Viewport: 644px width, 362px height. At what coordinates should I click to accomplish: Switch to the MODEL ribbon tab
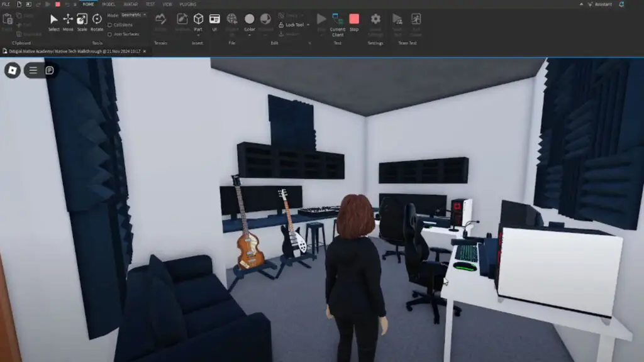(108, 4)
